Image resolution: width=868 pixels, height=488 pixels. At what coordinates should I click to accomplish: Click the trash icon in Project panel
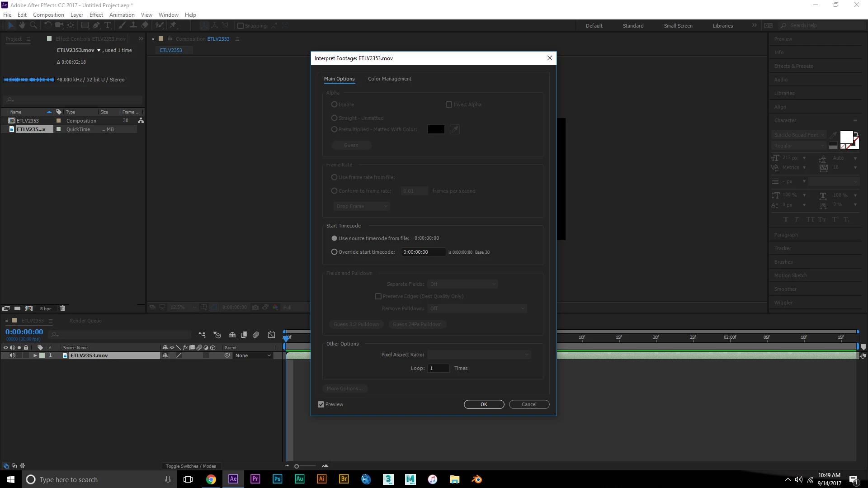(x=63, y=308)
